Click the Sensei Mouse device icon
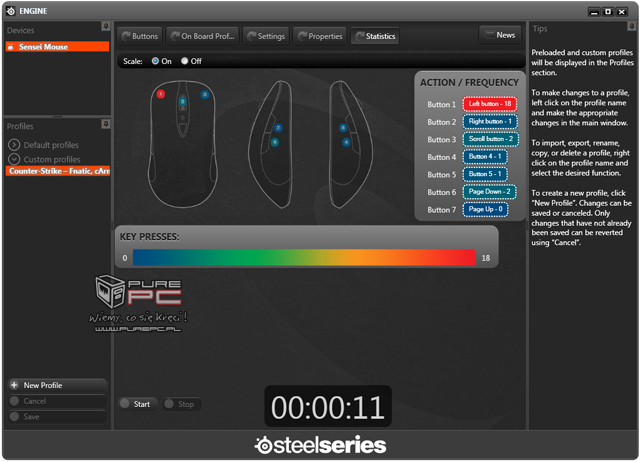 (11, 47)
